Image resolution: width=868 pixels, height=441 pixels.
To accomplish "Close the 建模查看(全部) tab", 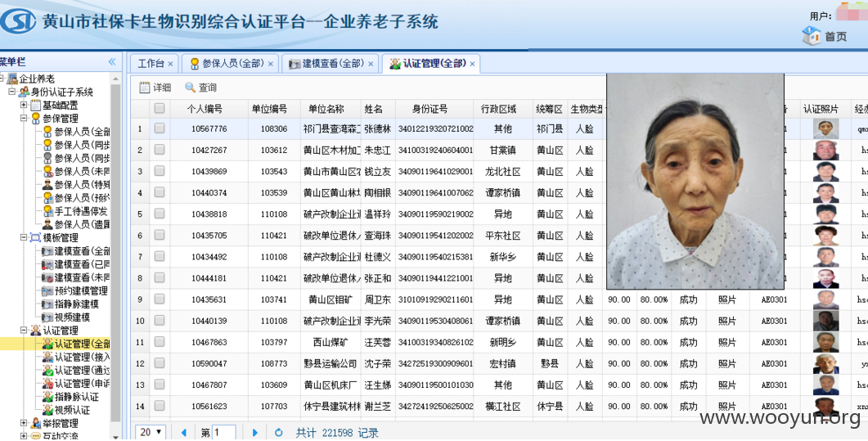I will [x=371, y=64].
